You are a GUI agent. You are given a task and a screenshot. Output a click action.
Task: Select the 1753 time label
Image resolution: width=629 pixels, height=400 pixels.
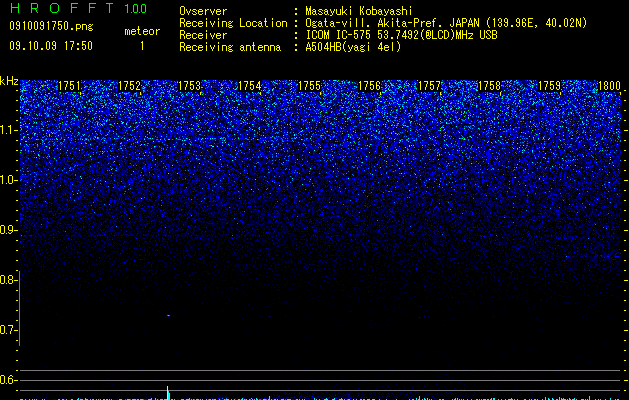[x=189, y=86]
